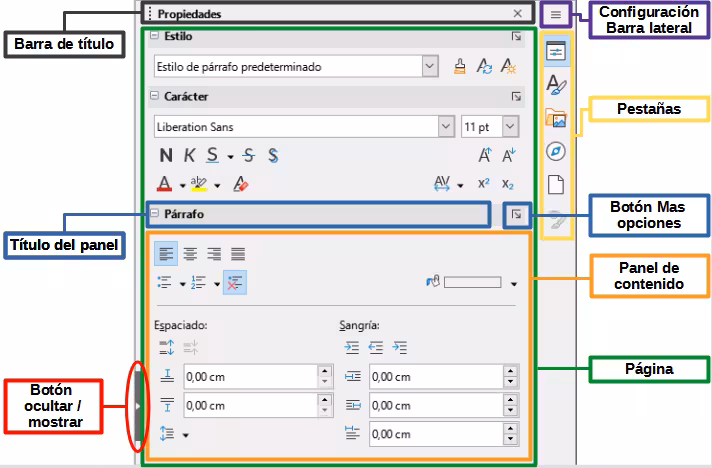712x468 pixels.
Task: Toggle ordered numbered list
Action: pyautogui.click(x=199, y=282)
